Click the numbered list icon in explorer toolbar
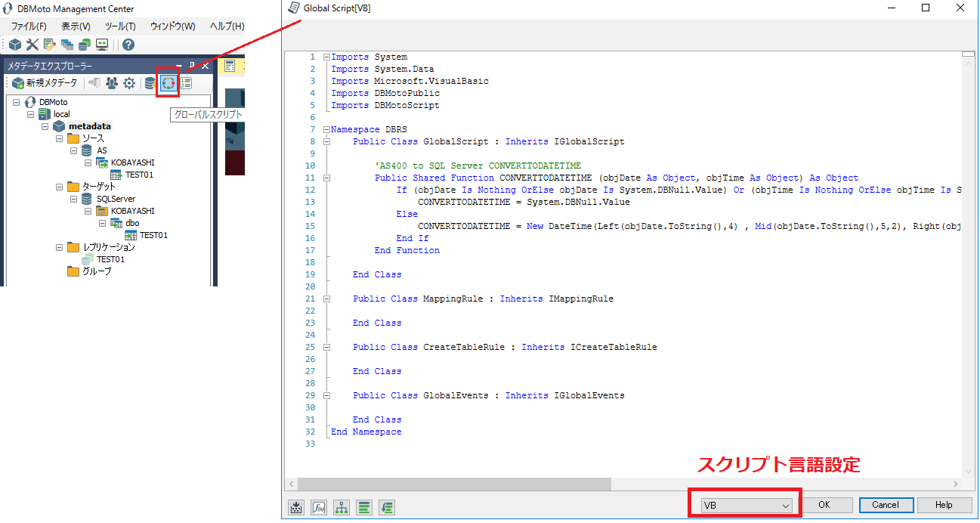 (x=186, y=83)
